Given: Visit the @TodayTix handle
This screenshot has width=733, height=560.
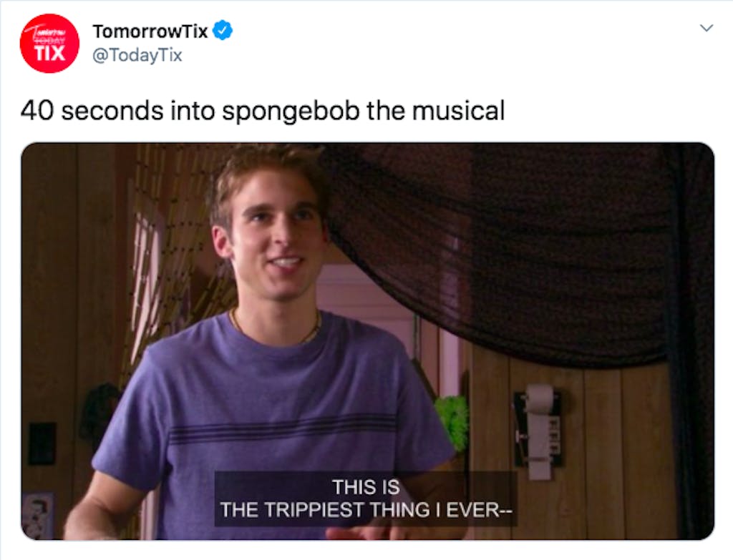Looking at the screenshot, I should click(x=137, y=55).
